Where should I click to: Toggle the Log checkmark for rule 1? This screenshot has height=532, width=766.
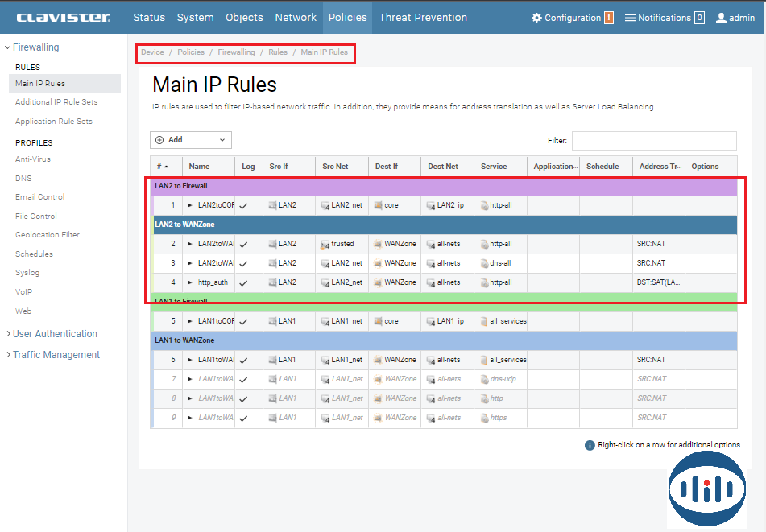click(243, 206)
